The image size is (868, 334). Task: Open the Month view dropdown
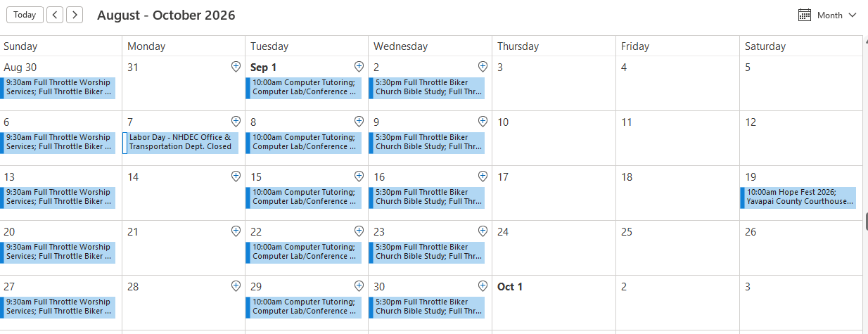pyautogui.click(x=828, y=15)
